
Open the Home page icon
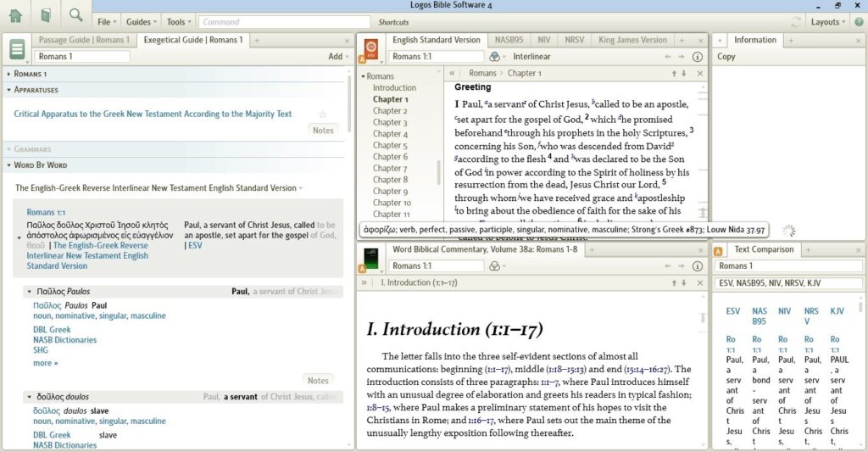click(15, 15)
